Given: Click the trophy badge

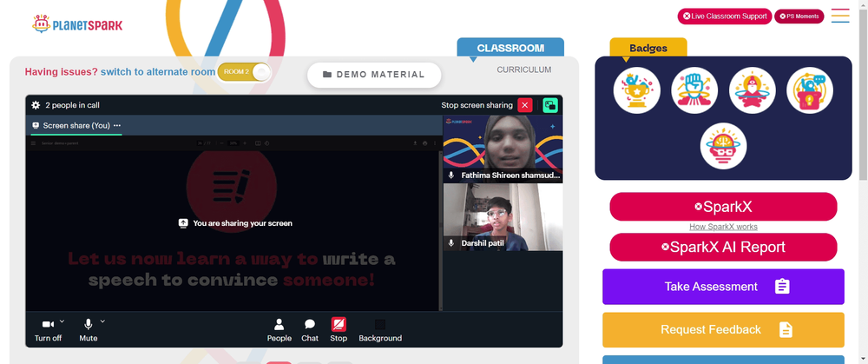Looking at the screenshot, I should (x=636, y=90).
